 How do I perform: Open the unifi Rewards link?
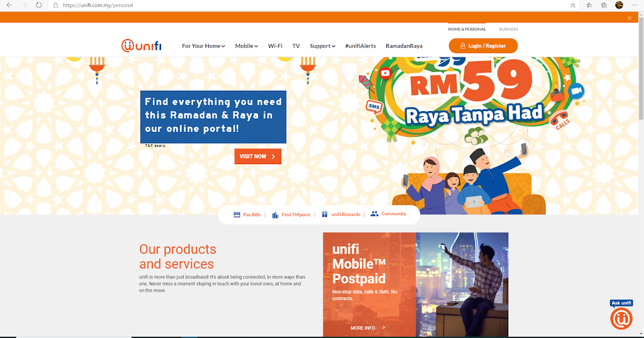click(346, 215)
